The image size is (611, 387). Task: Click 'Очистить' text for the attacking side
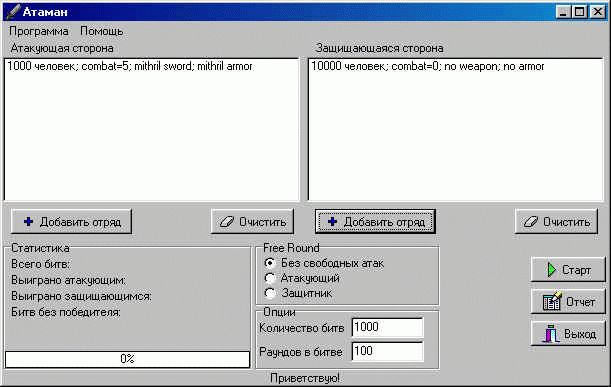(x=263, y=222)
